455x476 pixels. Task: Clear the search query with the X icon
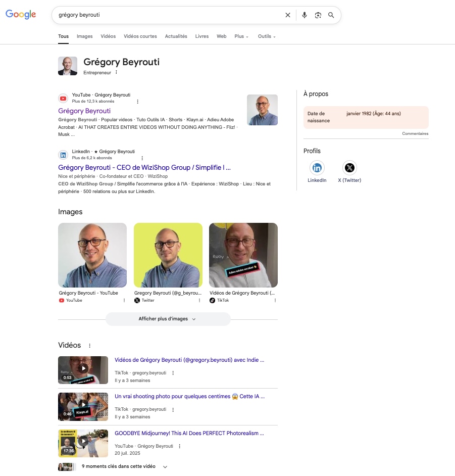coord(288,15)
